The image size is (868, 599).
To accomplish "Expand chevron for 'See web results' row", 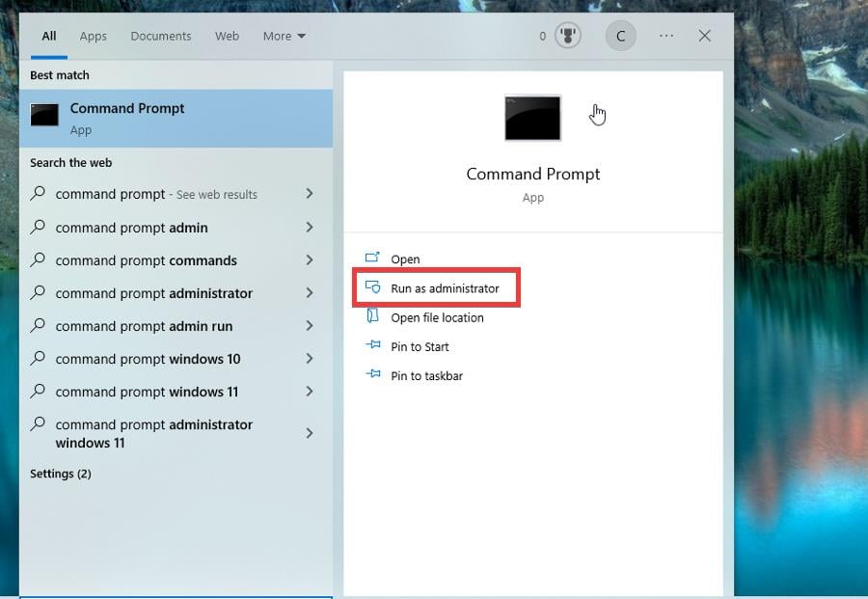I will point(310,193).
